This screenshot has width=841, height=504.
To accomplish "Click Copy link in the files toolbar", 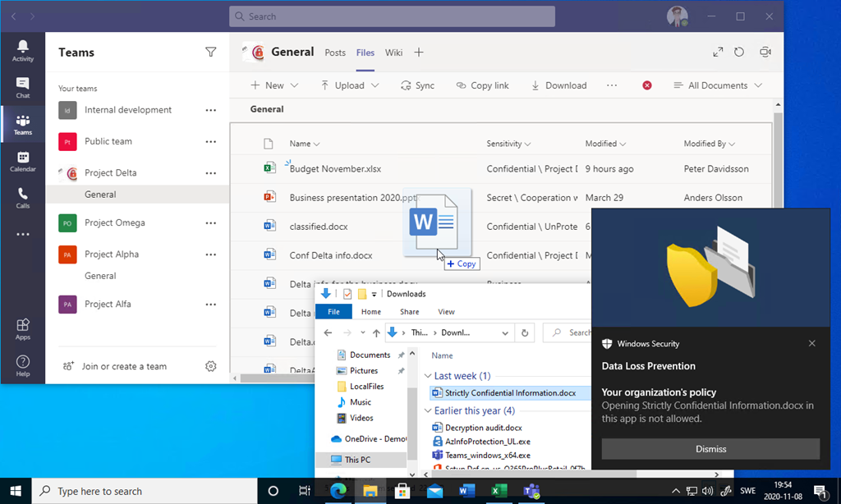I will pos(482,85).
